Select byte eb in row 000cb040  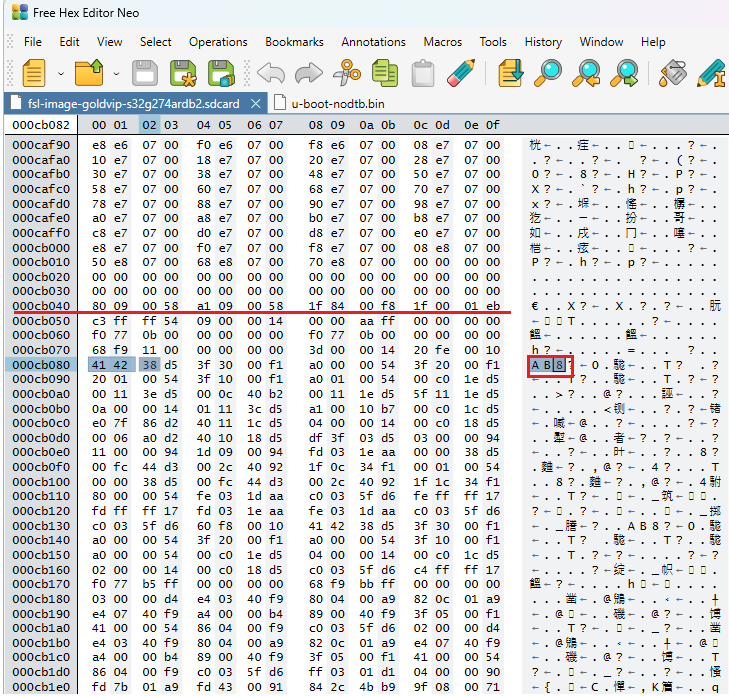click(x=493, y=306)
